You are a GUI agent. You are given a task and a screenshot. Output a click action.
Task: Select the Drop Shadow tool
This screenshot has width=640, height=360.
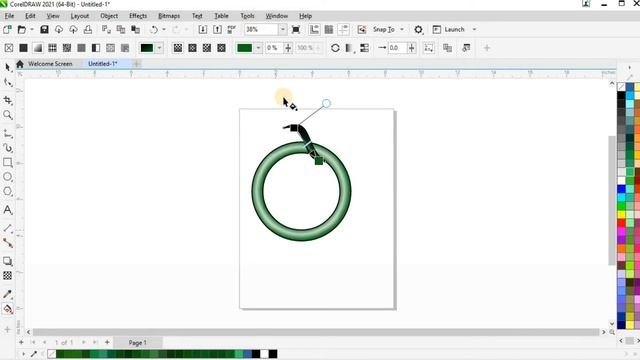[x=8, y=261]
